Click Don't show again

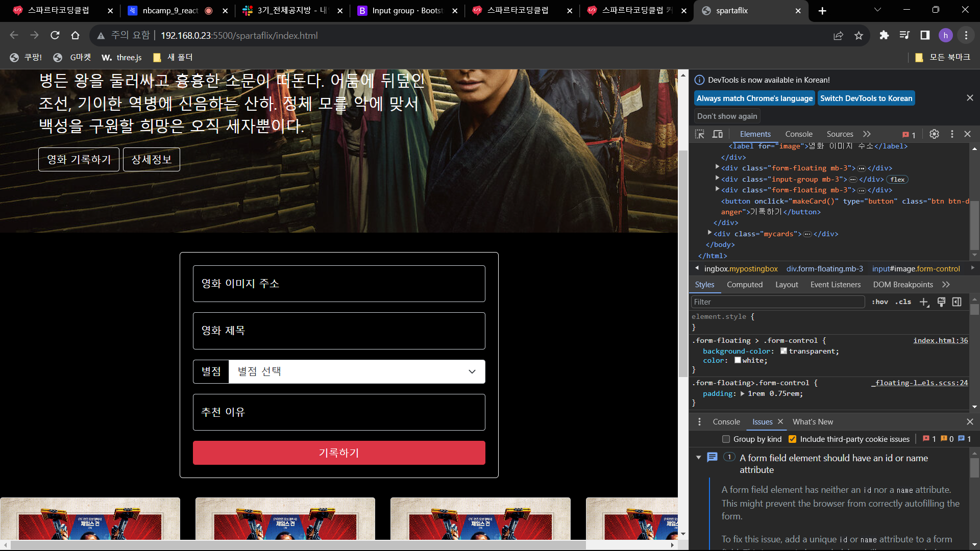click(x=727, y=116)
